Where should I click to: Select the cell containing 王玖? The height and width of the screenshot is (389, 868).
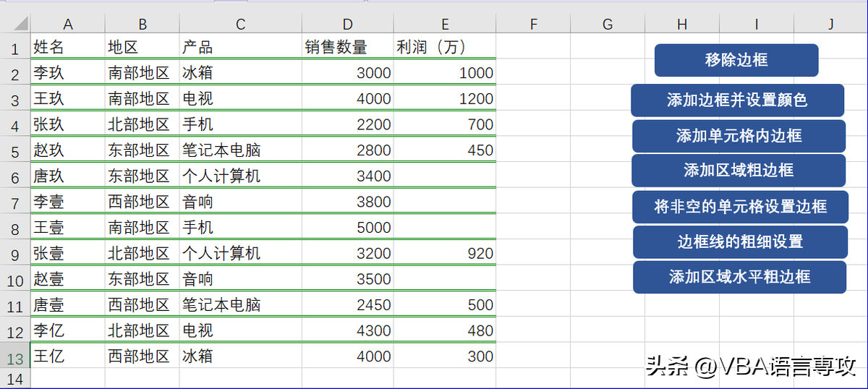67,98
